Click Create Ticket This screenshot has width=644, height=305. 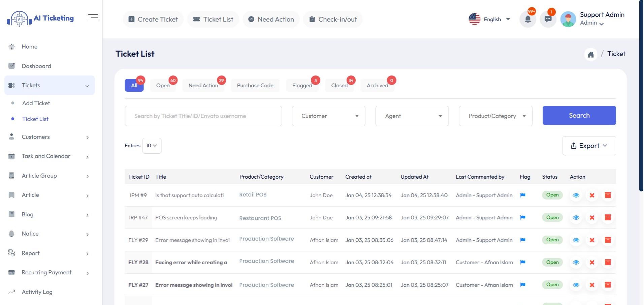[x=153, y=19]
